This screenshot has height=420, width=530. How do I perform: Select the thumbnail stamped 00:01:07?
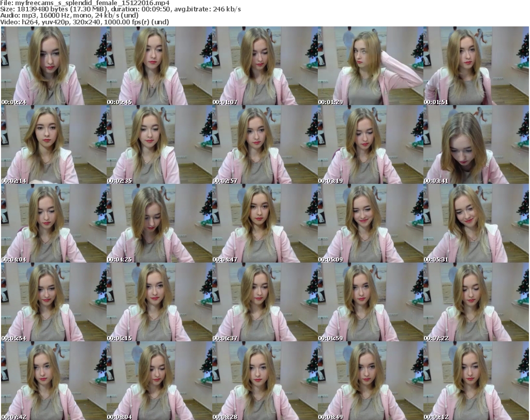tap(264, 66)
